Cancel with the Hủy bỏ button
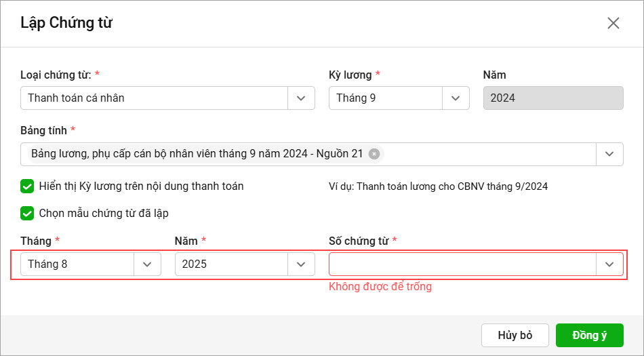The width and height of the screenshot is (644, 356). point(515,335)
